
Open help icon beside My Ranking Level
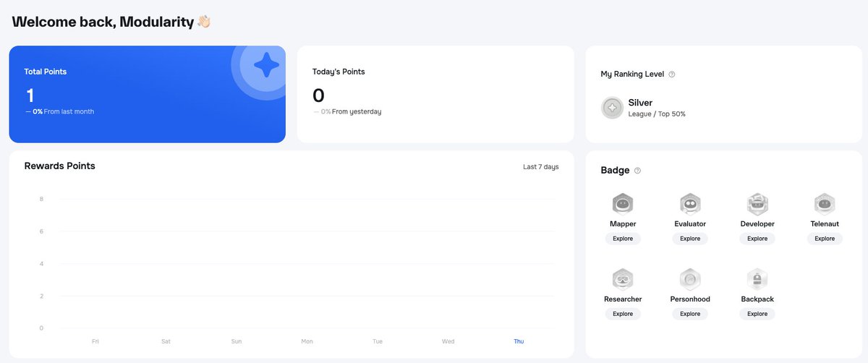[x=672, y=74]
